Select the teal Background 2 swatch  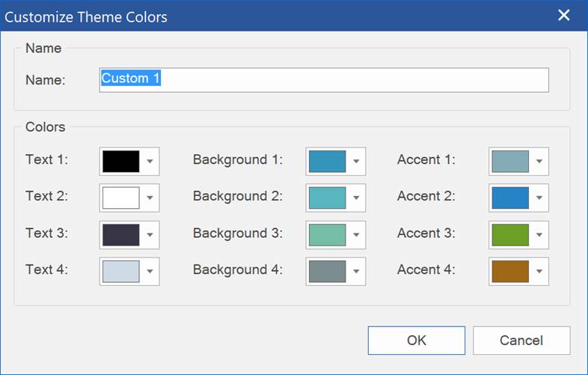click(327, 198)
